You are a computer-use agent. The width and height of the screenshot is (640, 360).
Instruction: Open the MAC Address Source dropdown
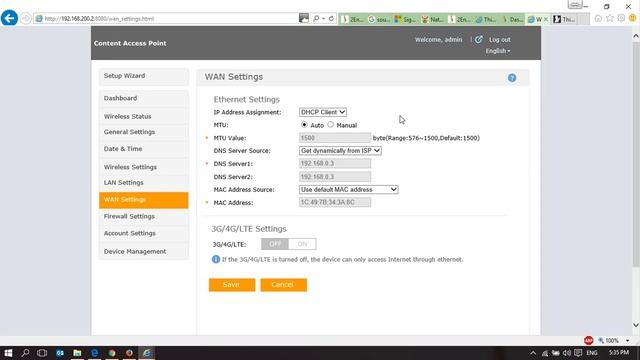tap(349, 189)
